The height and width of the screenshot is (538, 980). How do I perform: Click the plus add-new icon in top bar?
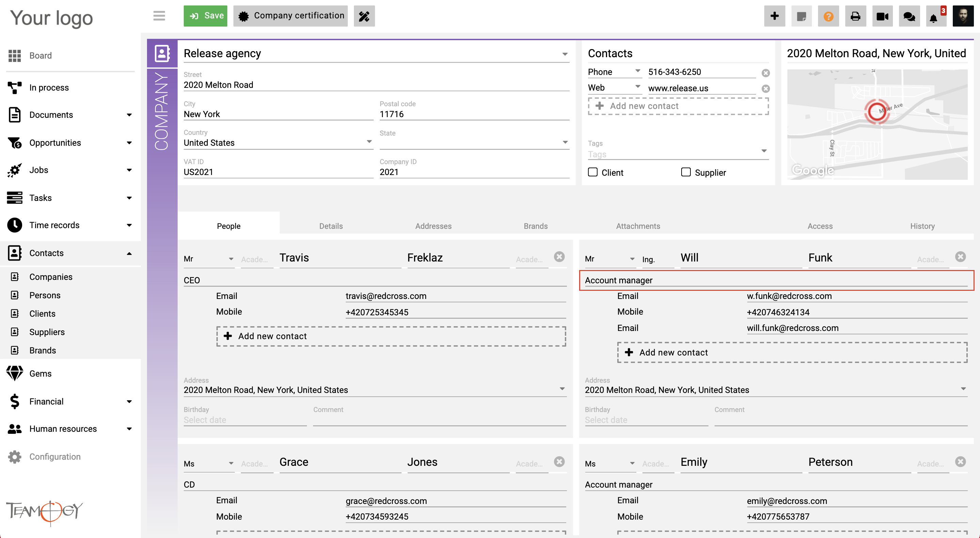774,16
